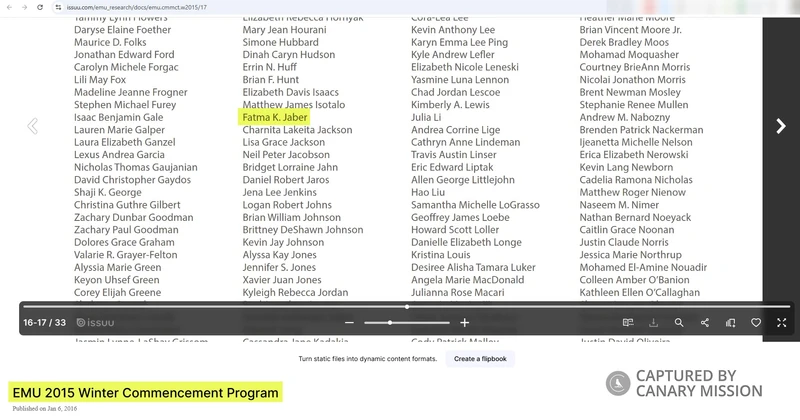Go back using browser back arrow
800x420 pixels.
[9, 7]
